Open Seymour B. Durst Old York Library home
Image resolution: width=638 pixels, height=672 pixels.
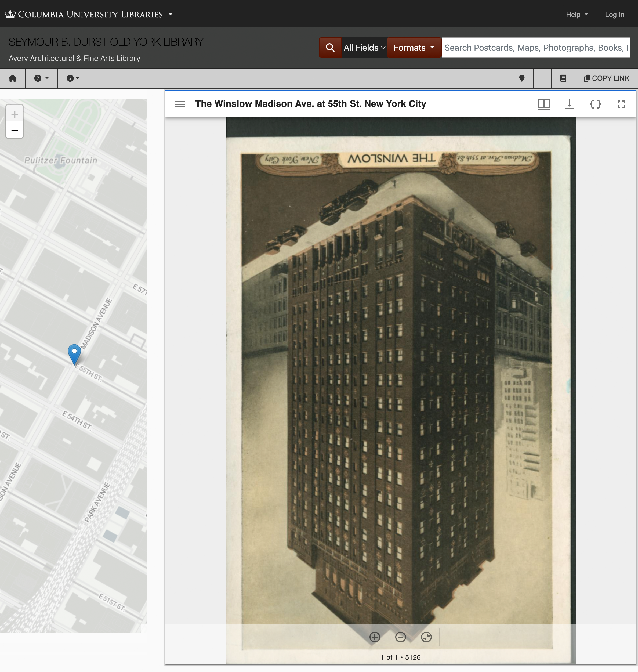(x=106, y=42)
